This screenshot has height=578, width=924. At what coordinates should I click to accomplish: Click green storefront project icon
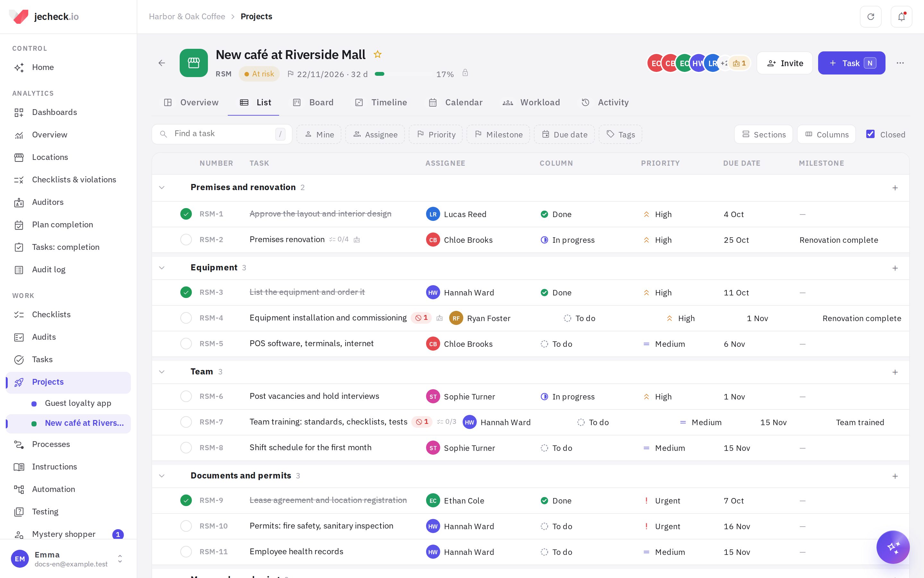[193, 63]
